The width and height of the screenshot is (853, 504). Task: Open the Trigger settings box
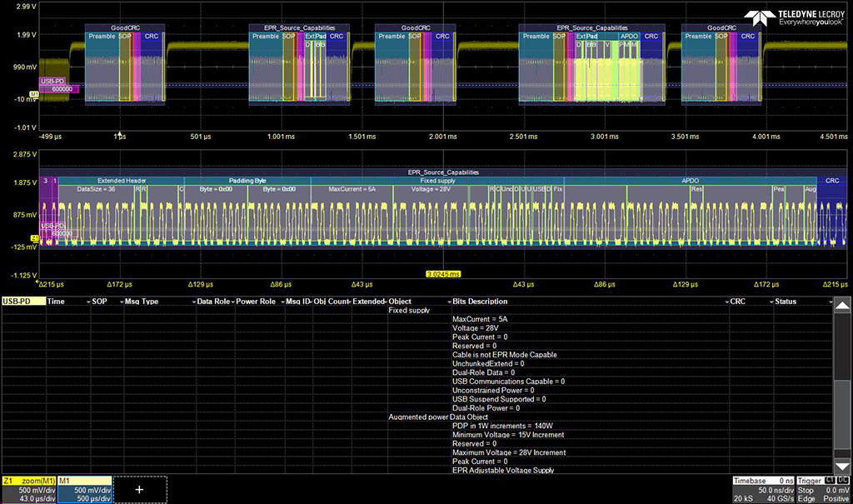(x=825, y=490)
